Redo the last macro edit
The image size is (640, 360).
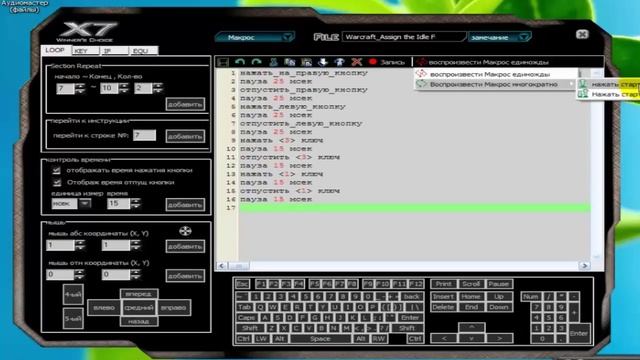click(x=256, y=62)
